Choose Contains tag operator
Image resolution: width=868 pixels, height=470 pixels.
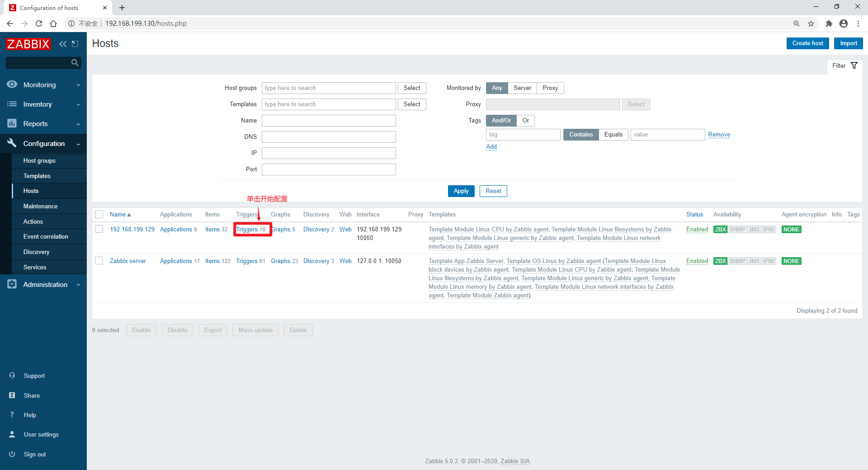point(581,135)
